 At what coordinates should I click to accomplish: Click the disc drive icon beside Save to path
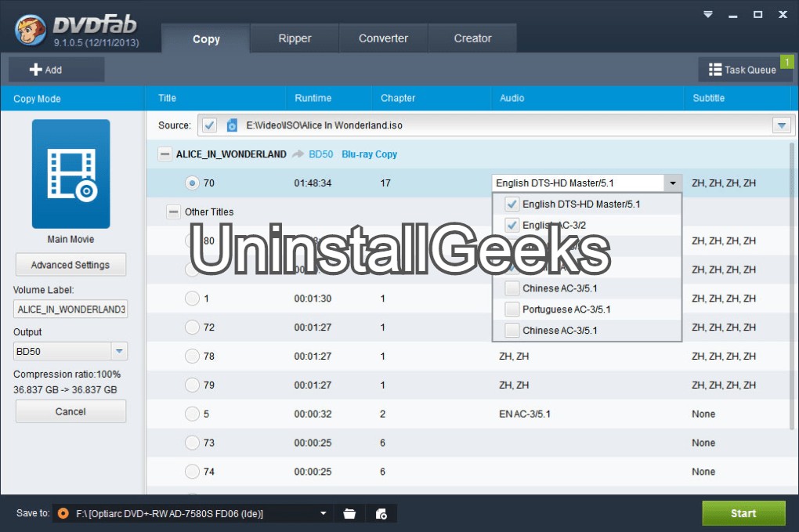pos(63,513)
